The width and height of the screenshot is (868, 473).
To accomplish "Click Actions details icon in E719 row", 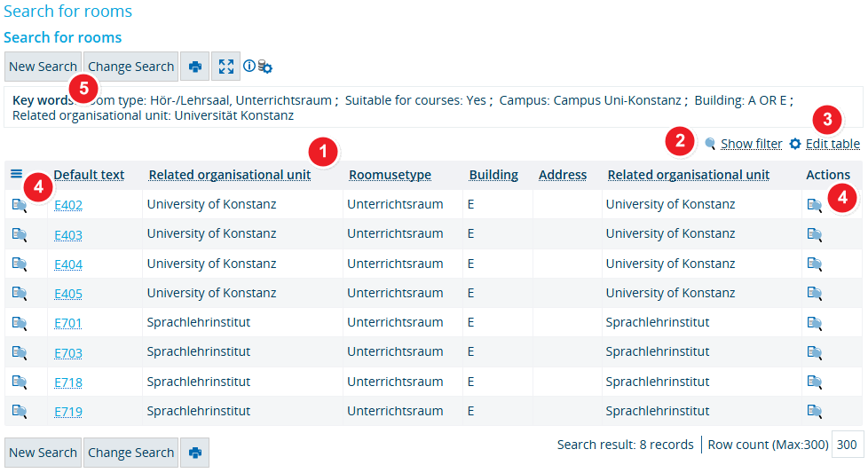I will [x=814, y=411].
